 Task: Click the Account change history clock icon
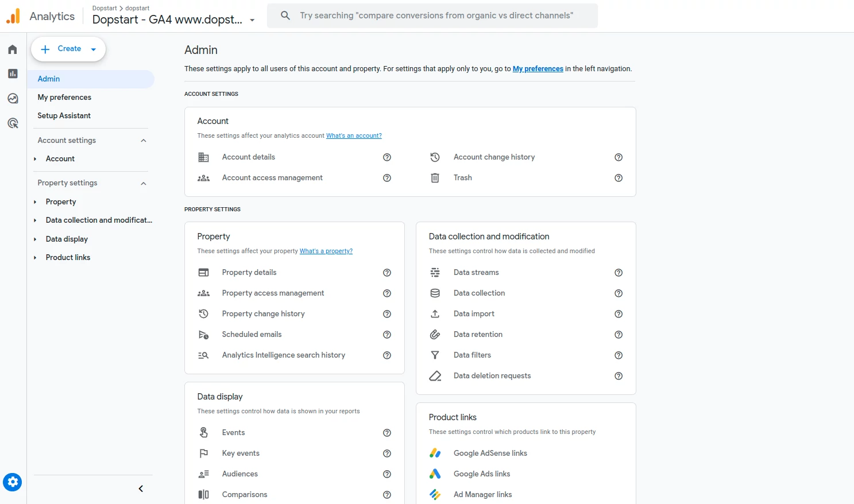(435, 157)
